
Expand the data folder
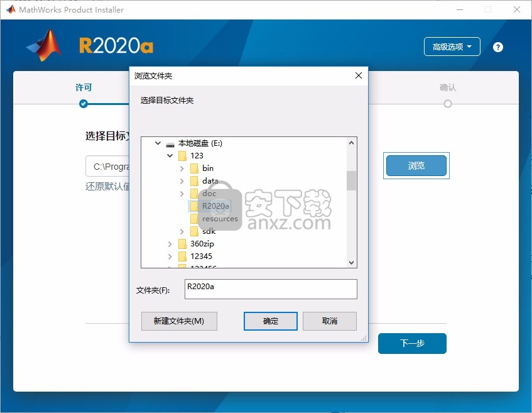[x=182, y=181]
